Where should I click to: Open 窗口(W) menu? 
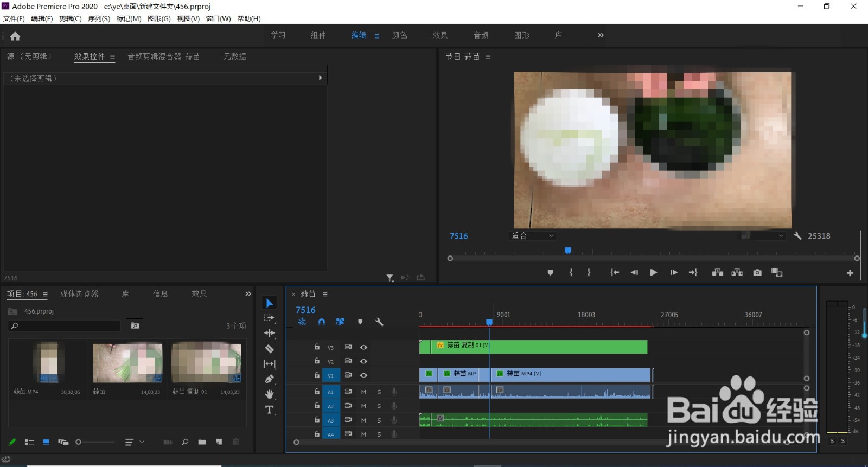[218, 18]
